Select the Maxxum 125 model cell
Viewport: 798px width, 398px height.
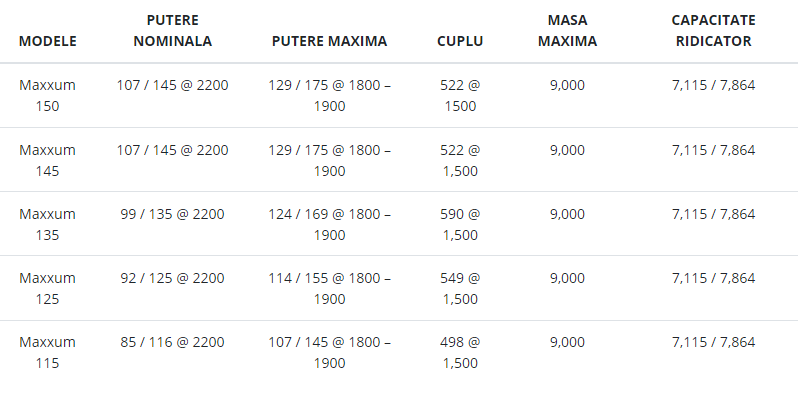pos(47,289)
